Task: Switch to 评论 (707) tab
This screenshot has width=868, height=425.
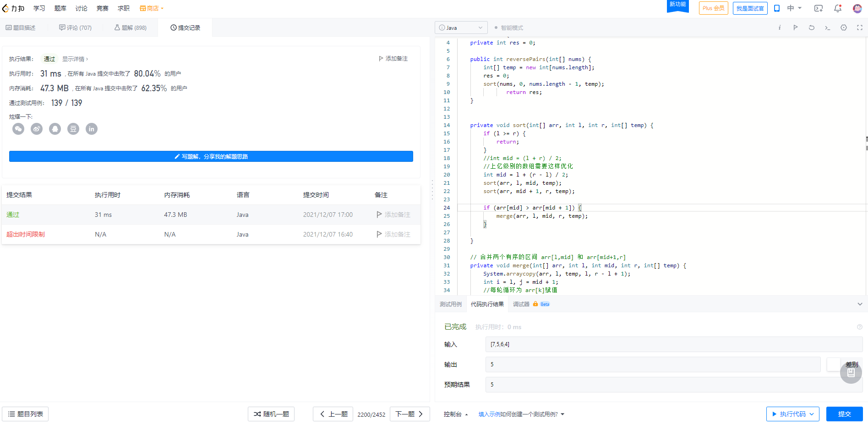Action: pos(75,28)
